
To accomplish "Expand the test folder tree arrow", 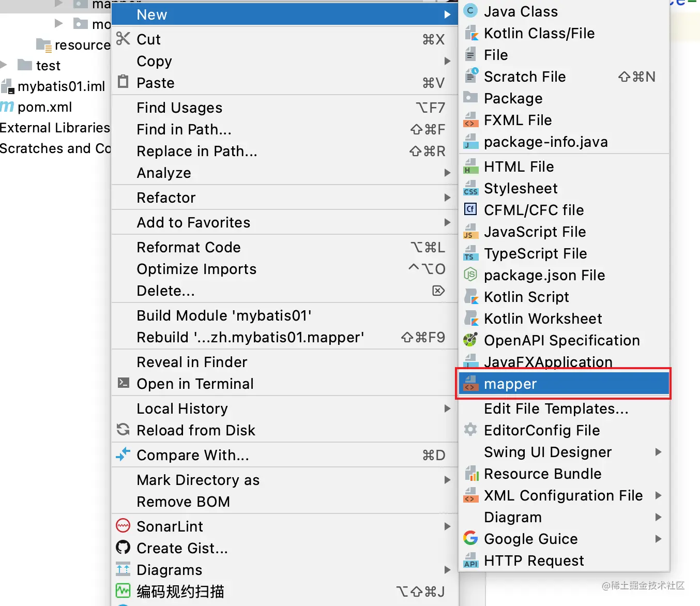I will (4, 65).
